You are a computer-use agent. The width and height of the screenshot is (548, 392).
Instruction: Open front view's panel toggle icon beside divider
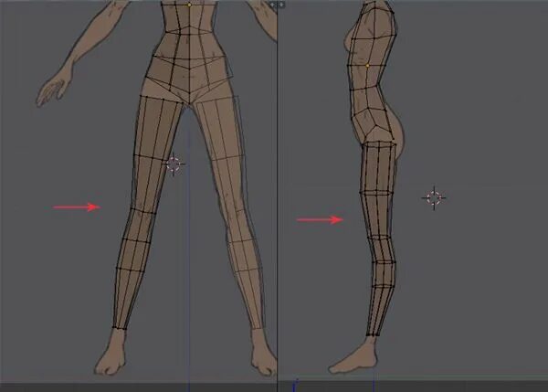(273, 5)
